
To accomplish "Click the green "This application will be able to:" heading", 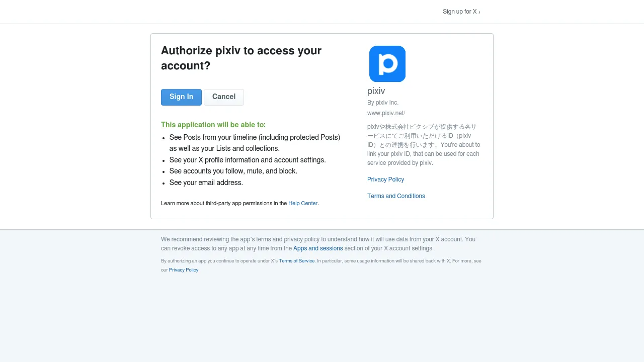I will (x=213, y=125).
